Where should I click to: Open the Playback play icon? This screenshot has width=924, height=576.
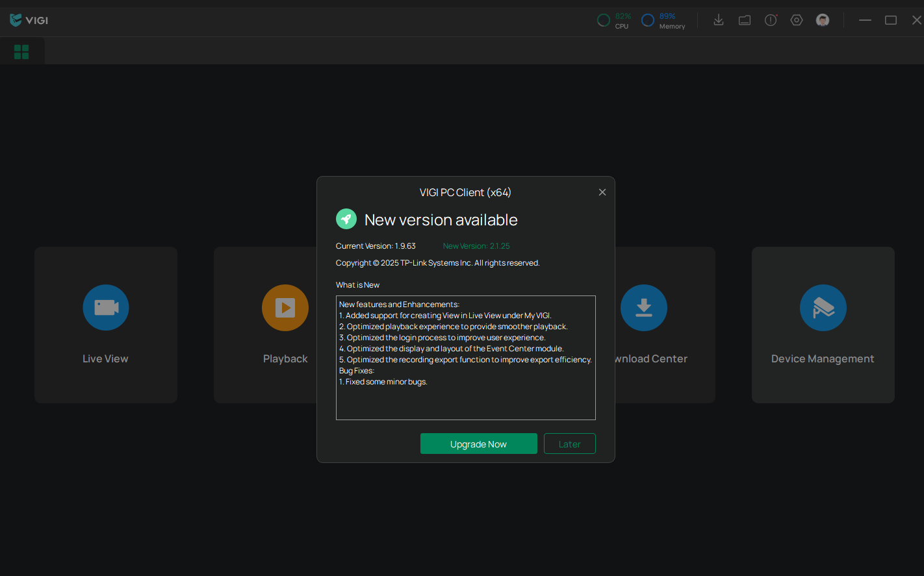[x=285, y=307]
